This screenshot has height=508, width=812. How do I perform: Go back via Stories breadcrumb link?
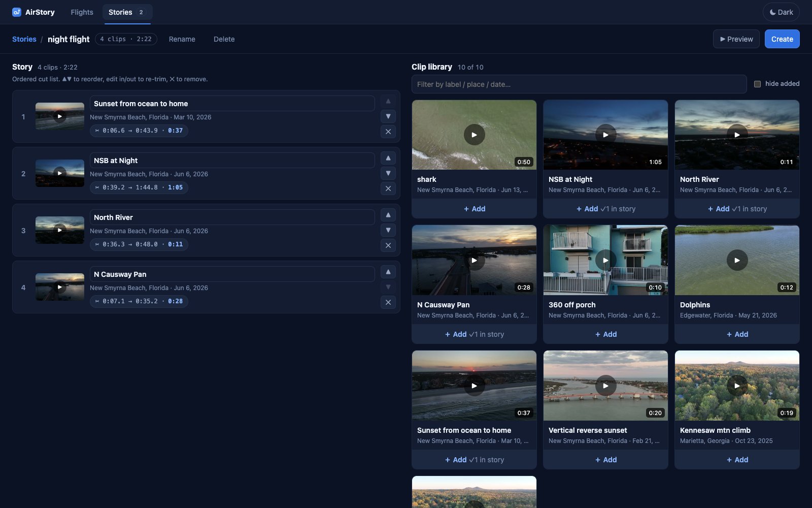(x=24, y=39)
